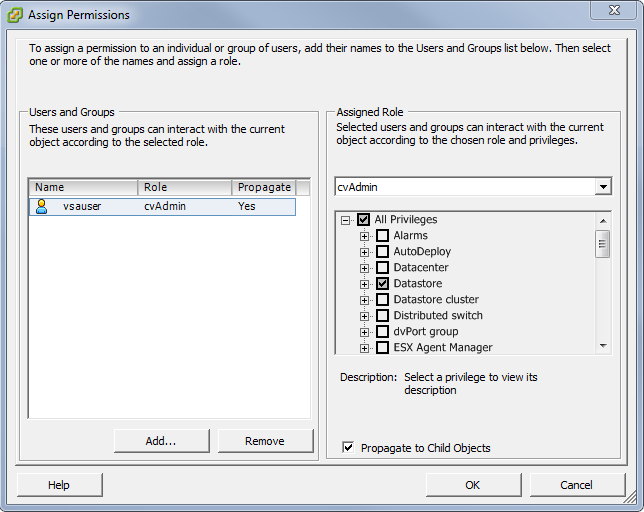
Task: Sort by the Role column header
Action: click(185, 187)
